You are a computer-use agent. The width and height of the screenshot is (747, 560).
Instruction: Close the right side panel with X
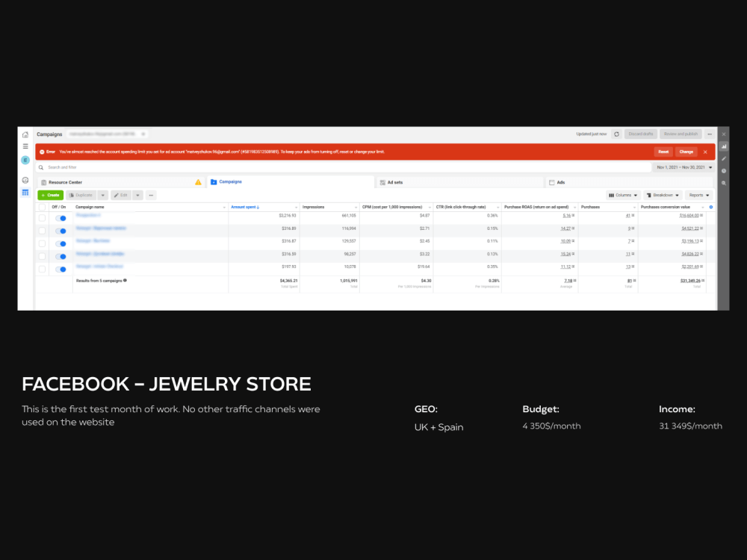(724, 134)
